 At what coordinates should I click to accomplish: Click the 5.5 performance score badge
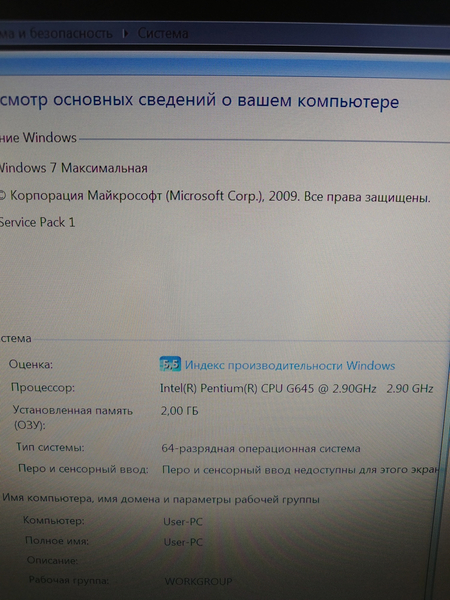point(170,364)
